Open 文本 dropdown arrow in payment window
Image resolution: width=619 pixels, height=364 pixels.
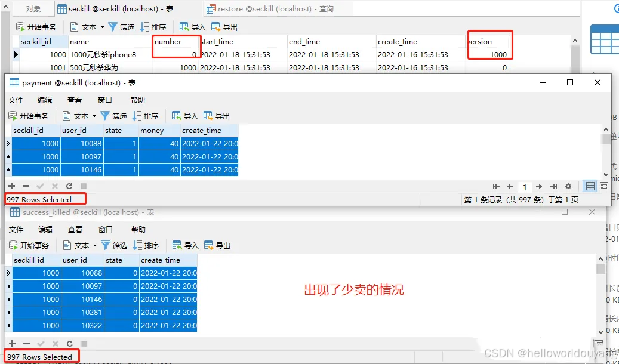[x=94, y=116]
